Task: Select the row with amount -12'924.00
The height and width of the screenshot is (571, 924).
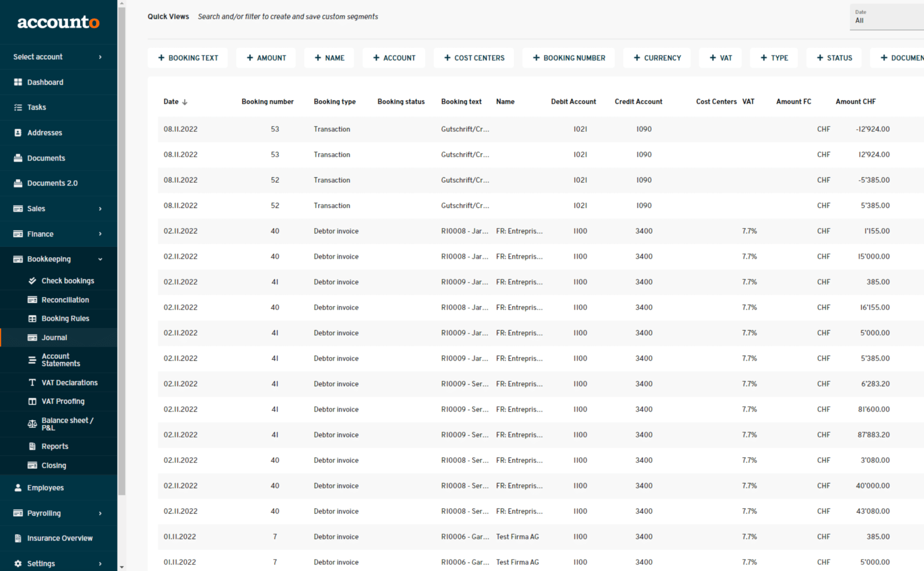Action: (x=541, y=129)
